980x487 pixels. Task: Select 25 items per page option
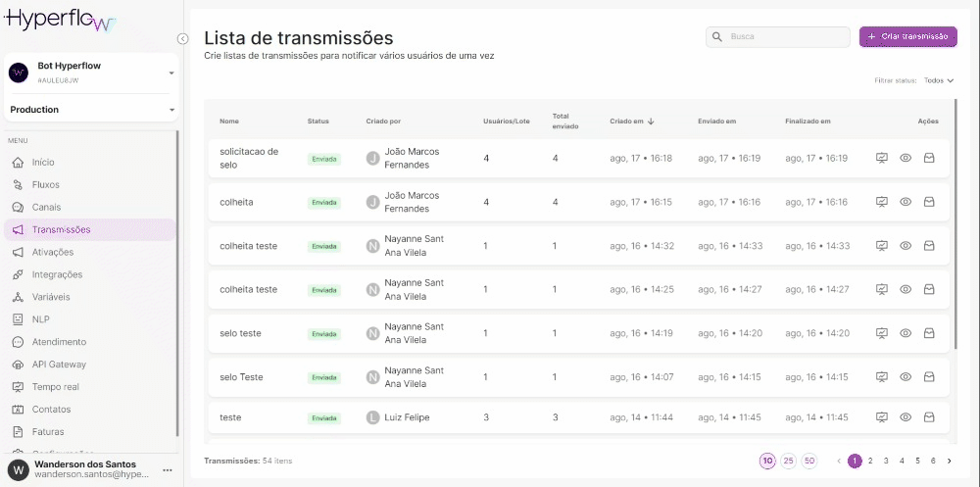[789, 461]
